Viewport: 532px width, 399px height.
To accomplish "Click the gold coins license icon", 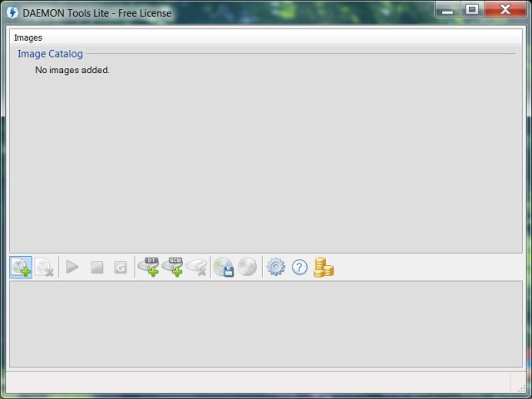I will (x=323, y=267).
